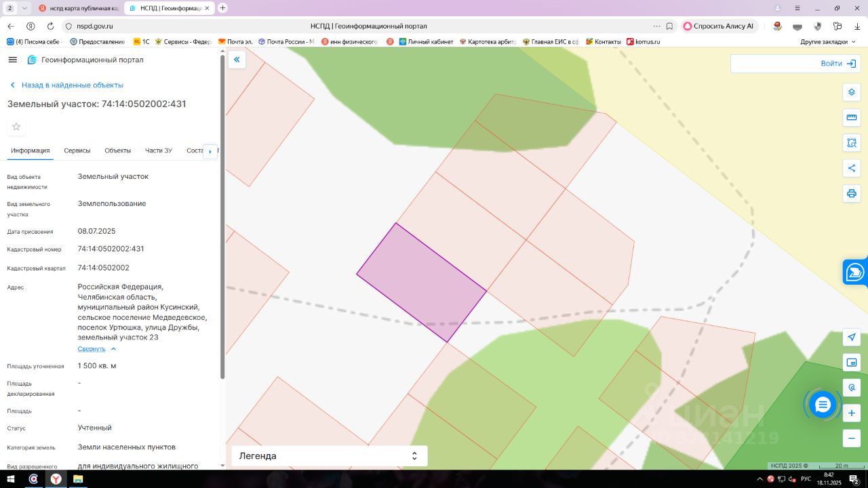The width and height of the screenshot is (868, 488).
Task: Zoom out the map with minus button
Action: coord(852,439)
